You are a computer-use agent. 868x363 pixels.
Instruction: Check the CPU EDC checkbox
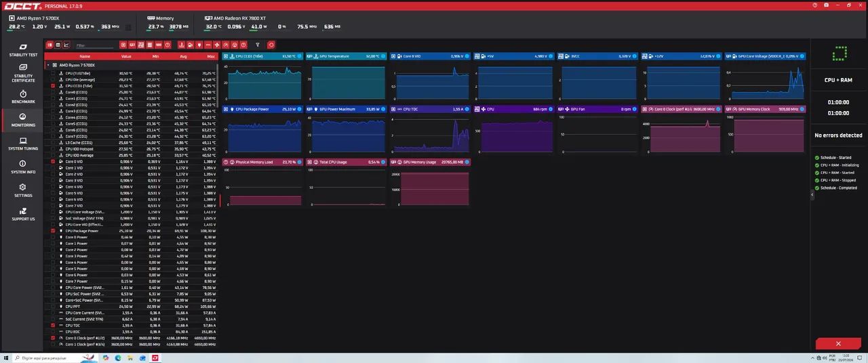pyautogui.click(x=54, y=332)
